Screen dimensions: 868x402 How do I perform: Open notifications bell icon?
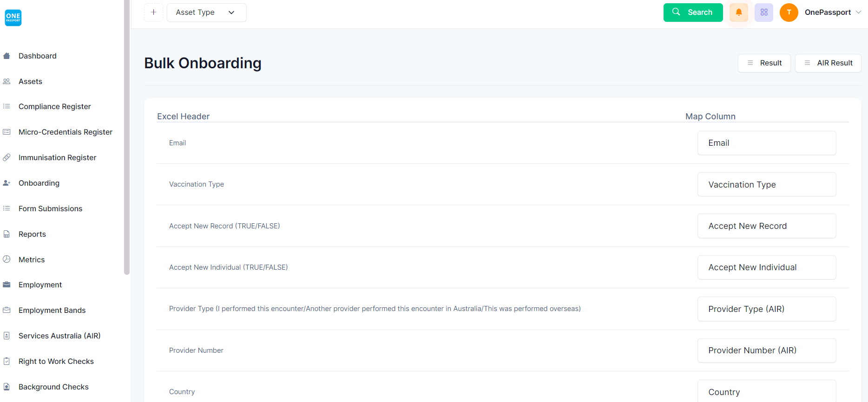click(x=739, y=13)
